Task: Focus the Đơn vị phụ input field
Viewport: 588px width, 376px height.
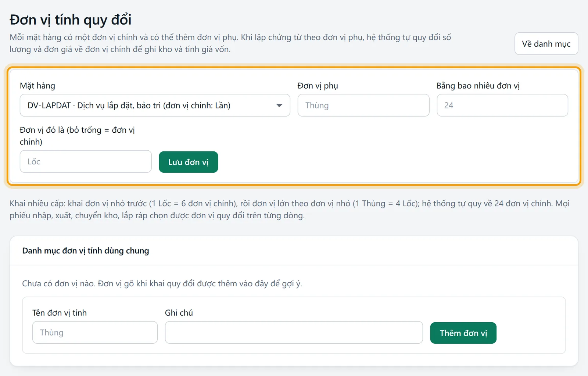Action: tap(363, 105)
